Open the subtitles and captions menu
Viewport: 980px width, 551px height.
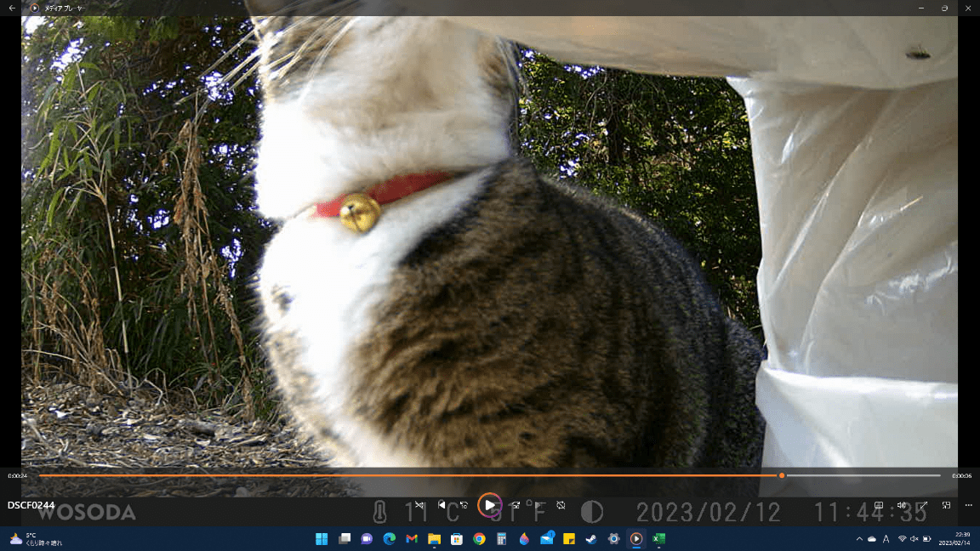tap(879, 505)
